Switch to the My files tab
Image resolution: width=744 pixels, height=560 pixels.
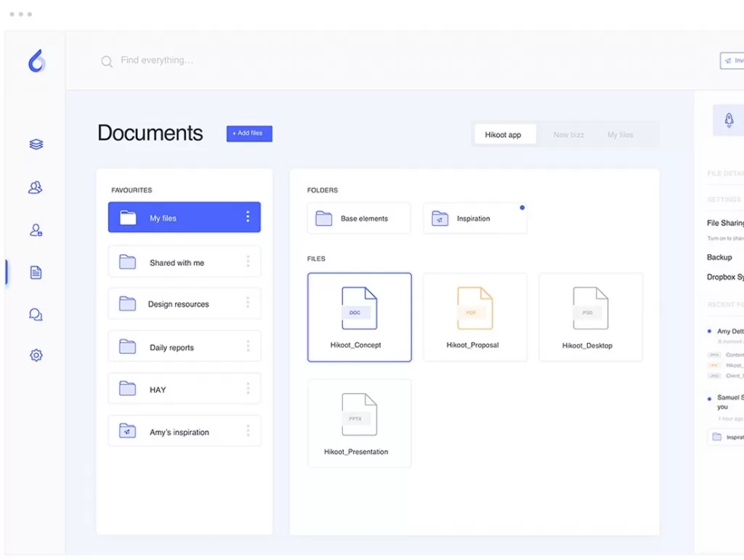point(620,135)
